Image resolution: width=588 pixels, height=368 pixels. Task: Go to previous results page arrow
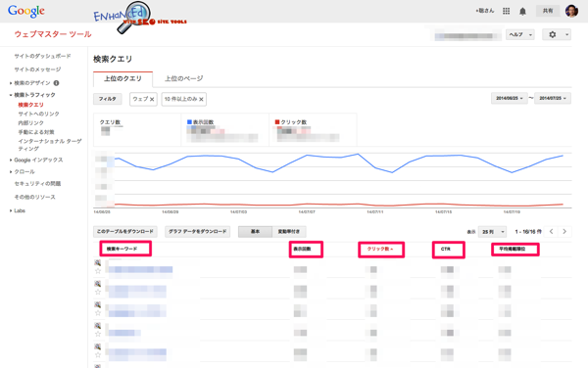pyautogui.click(x=551, y=231)
